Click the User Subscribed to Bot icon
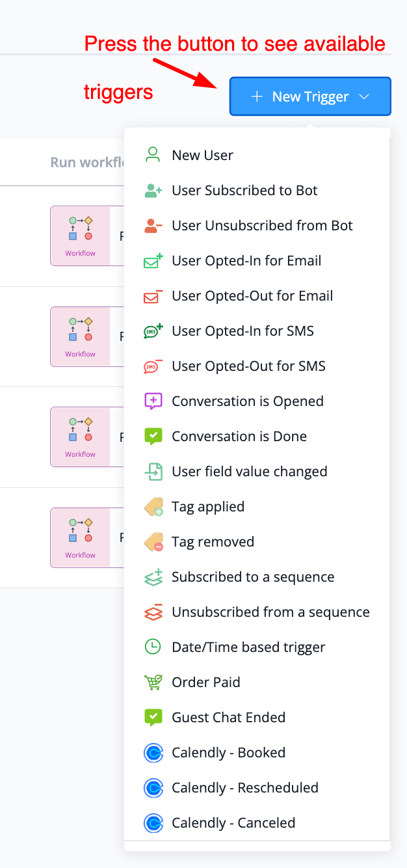The image size is (407, 868). (x=153, y=191)
